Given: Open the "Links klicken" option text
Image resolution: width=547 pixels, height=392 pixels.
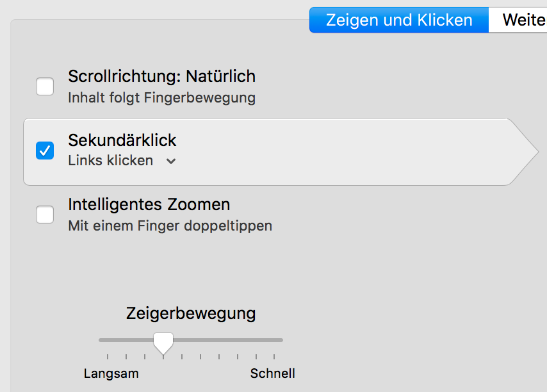Looking at the screenshot, I should (111, 161).
